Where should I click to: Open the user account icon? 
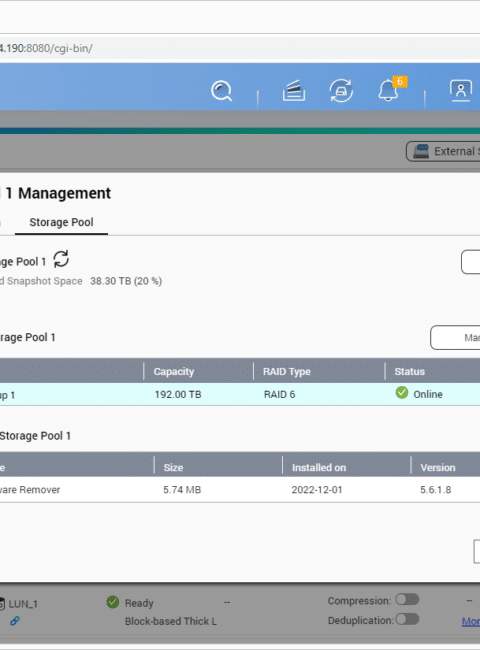point(461,90)
